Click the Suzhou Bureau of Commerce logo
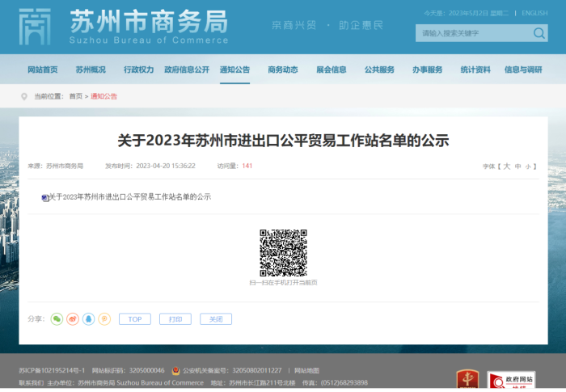The image size is (566, 392). click(x=124, y=27)
